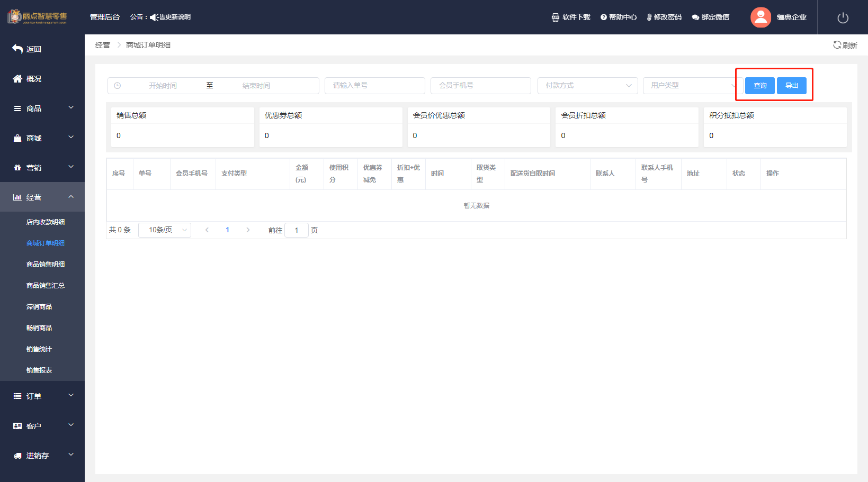Click the blue 导出 button
Viewport: 868px width, 482px height.
pyautogui.click(x=792, y=86)
